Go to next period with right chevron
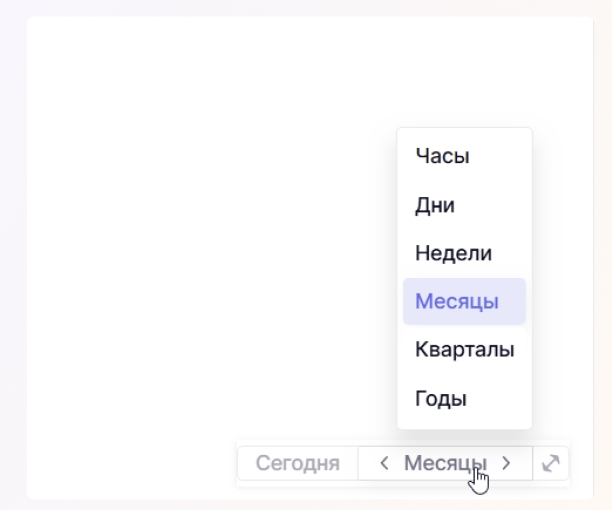 507,463
